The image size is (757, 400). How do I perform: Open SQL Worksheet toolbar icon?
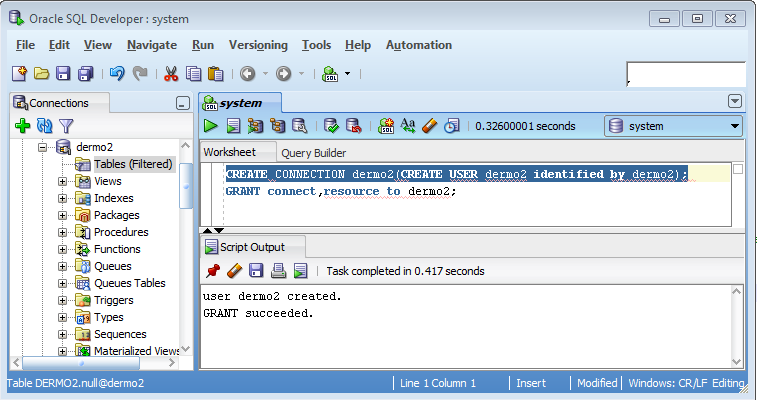coord(330,74)
